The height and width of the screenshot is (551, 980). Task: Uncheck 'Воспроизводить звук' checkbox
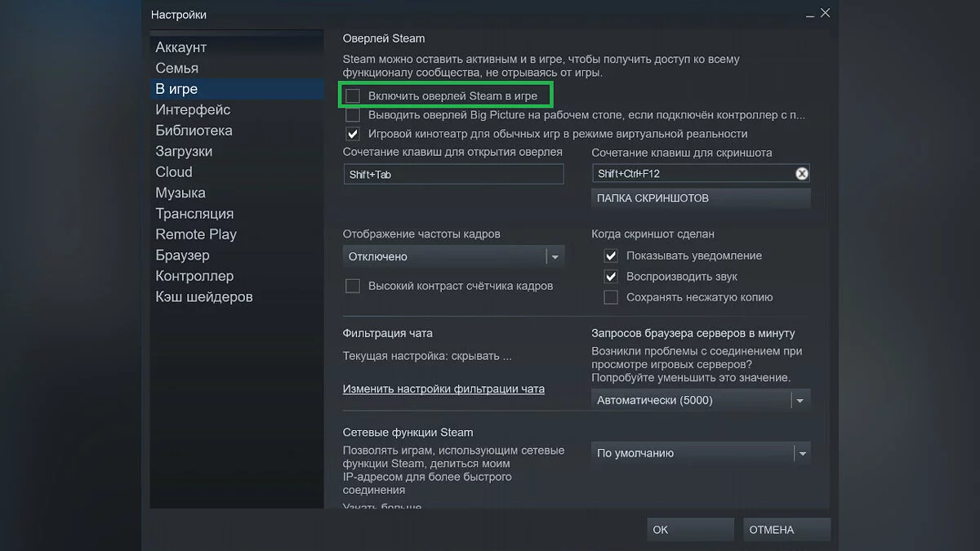[x=611, y=277]
